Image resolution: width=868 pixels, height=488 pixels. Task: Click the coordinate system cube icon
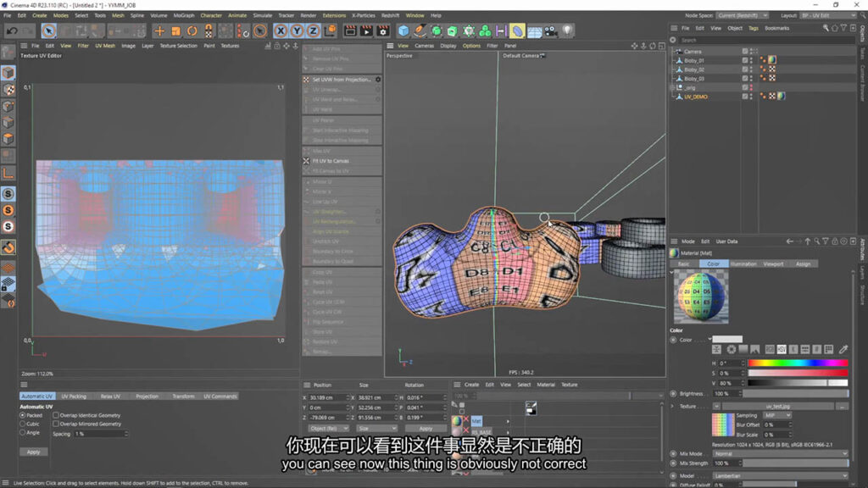pos(330,31)
